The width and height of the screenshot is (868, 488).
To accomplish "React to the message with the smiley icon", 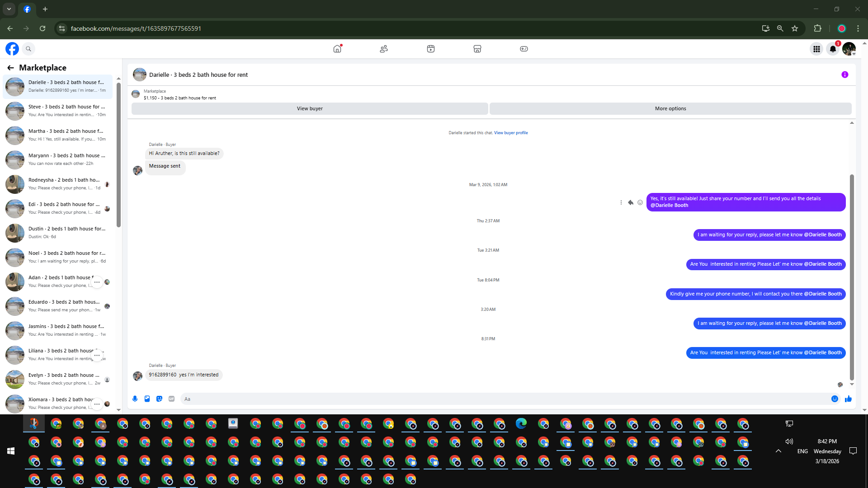I will coord(640,202).
